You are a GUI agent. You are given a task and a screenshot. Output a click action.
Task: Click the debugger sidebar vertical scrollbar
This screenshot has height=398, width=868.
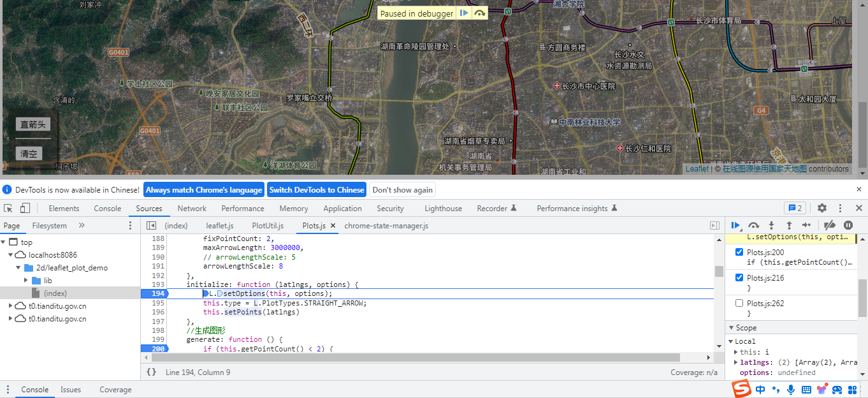(x=862, y=297)
